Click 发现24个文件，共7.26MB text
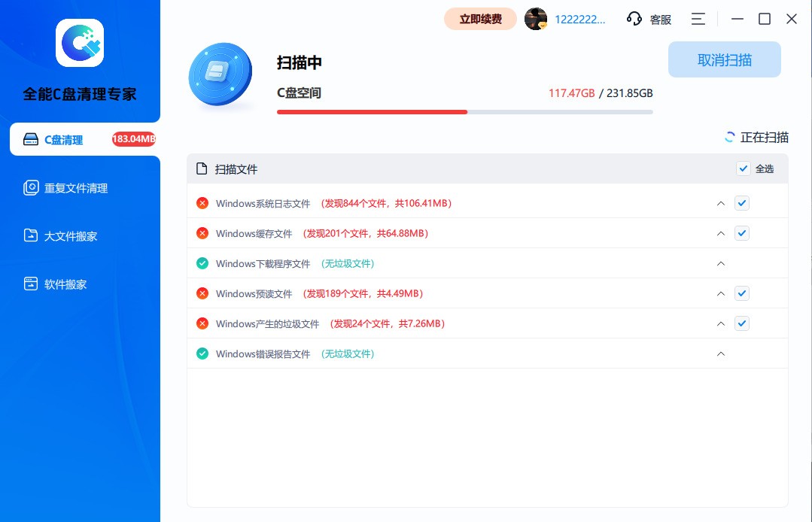 [x=387, y=323]
